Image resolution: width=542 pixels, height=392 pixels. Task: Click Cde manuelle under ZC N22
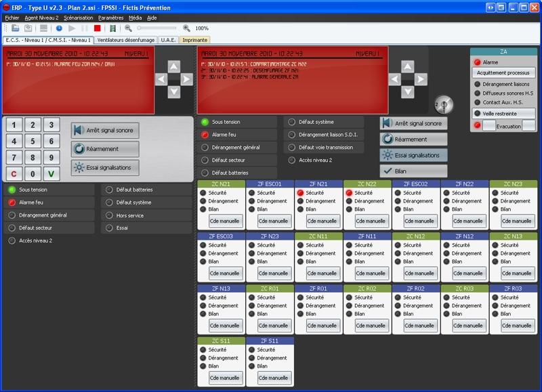coord(367,221)
